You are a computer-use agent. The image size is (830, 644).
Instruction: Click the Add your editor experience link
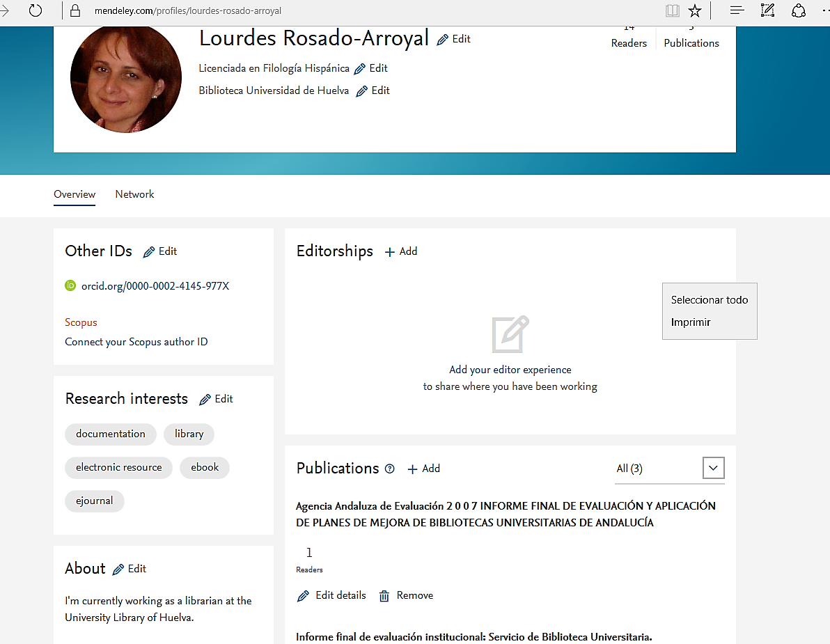click(x=510, y=370)
